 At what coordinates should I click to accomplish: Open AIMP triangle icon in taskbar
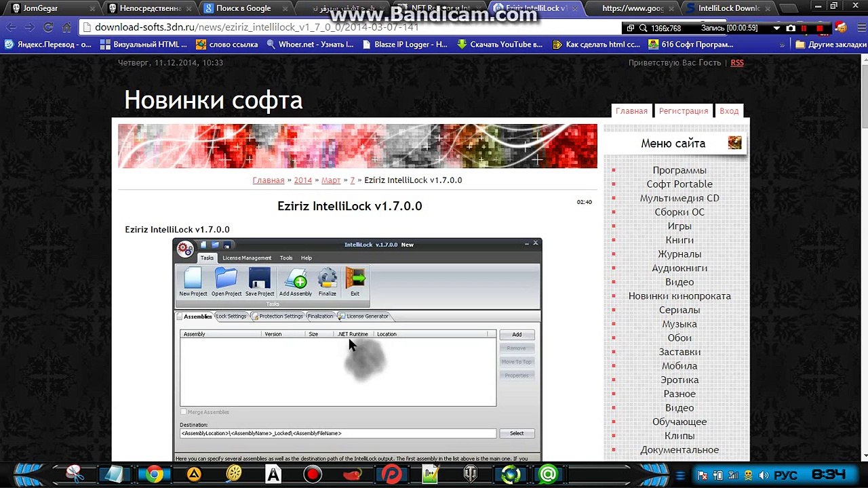[194, 474]
